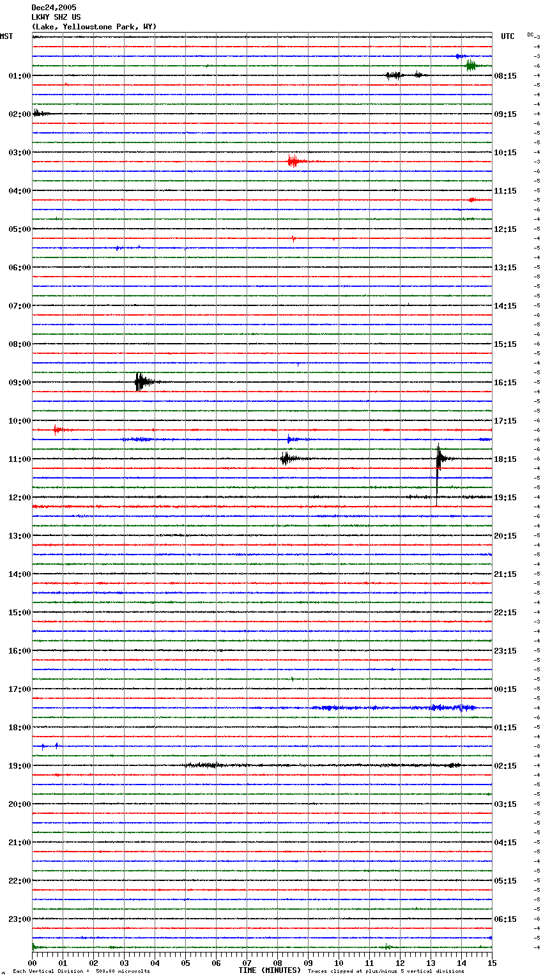Click the 12:15 UTC time label
543x980 pixels.
point(505,229)
